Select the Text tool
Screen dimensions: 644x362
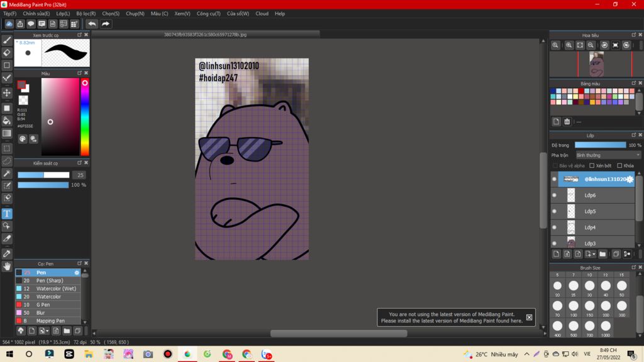tap(7, 214)
